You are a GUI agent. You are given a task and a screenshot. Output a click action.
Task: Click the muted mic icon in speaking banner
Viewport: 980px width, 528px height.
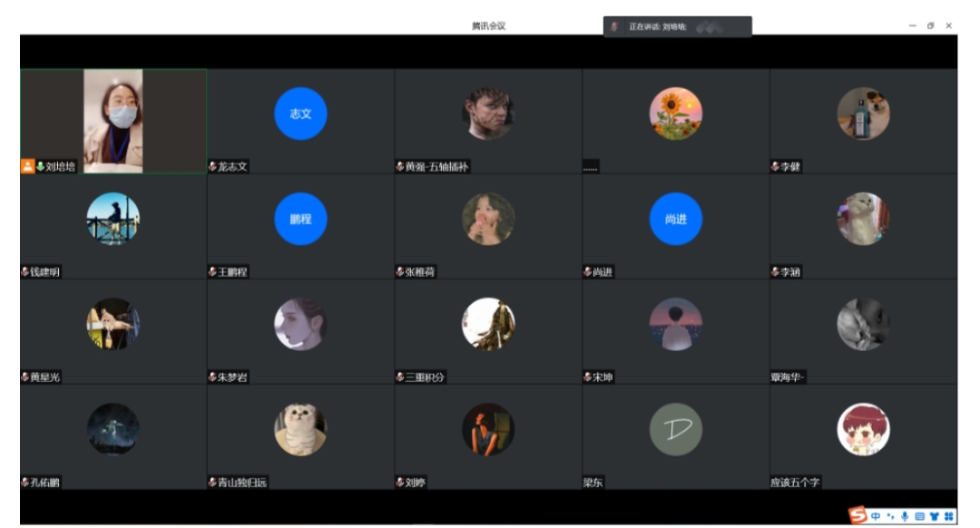[x=614, y=27]
